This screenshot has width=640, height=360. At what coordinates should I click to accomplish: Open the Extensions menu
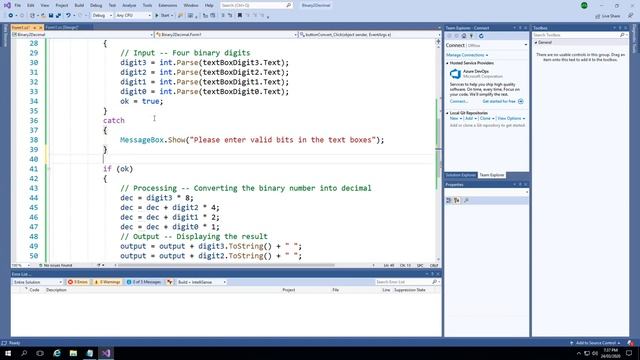click(168, 5)
